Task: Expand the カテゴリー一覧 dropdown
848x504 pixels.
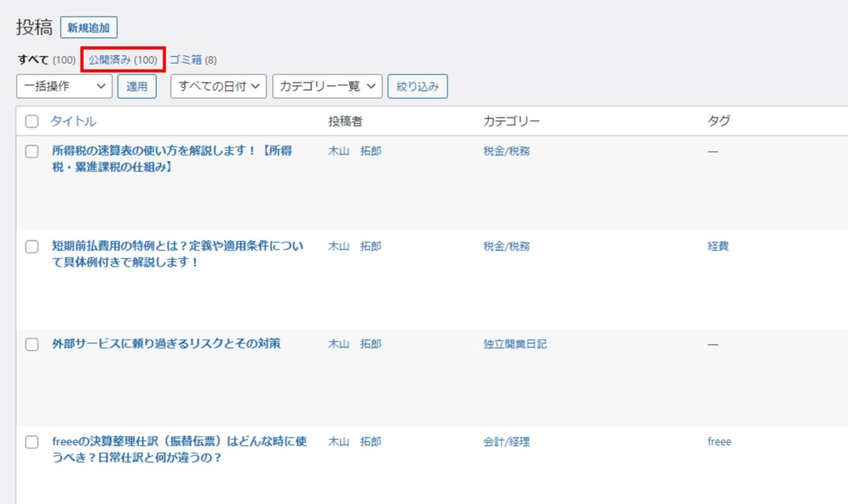Action: coord(327,86)
